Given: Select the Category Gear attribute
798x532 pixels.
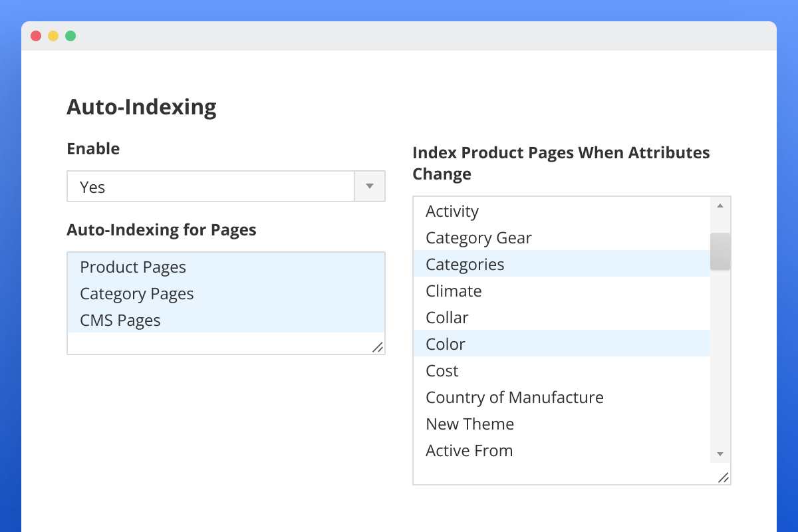Looking at the screenshot, I should click(478, 237).
